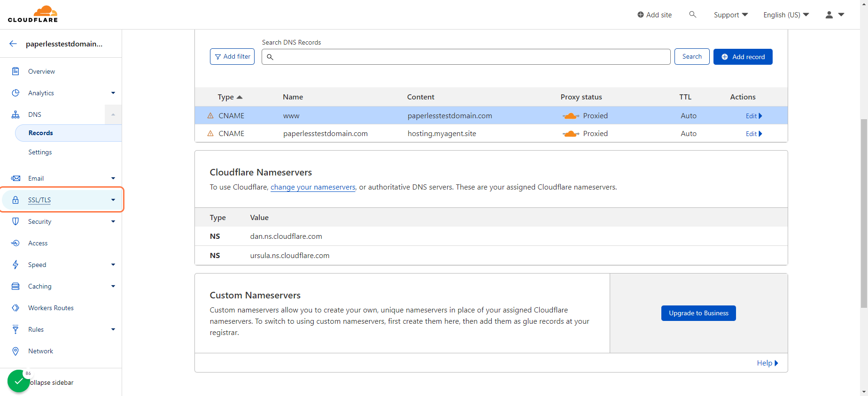The width and height of the screenshot is (868, 396).
Task: Go back using the sidebar arrow
Action: pyautogui.click(x=13, y=44)
